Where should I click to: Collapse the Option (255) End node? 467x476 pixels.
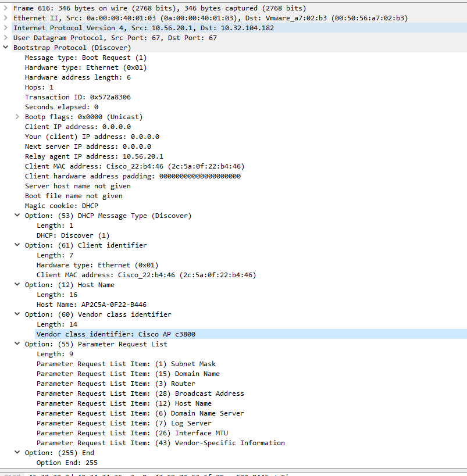tap(17, 453)
